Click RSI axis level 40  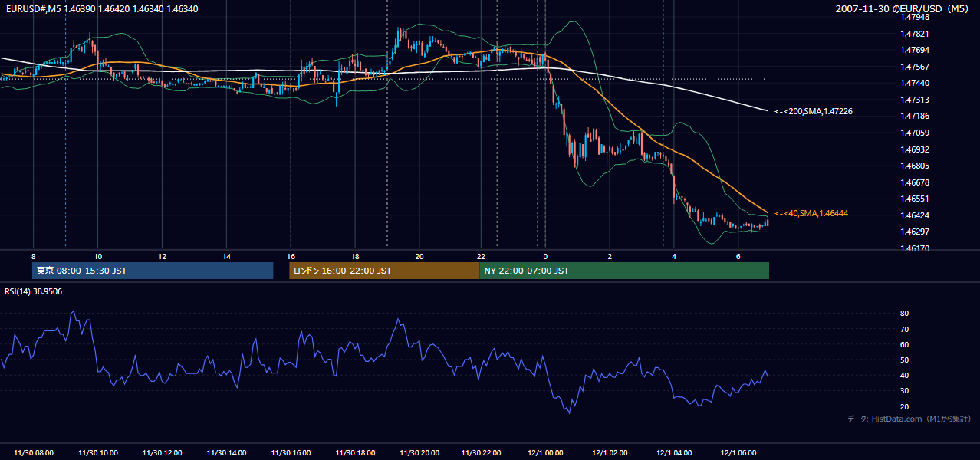904,375
